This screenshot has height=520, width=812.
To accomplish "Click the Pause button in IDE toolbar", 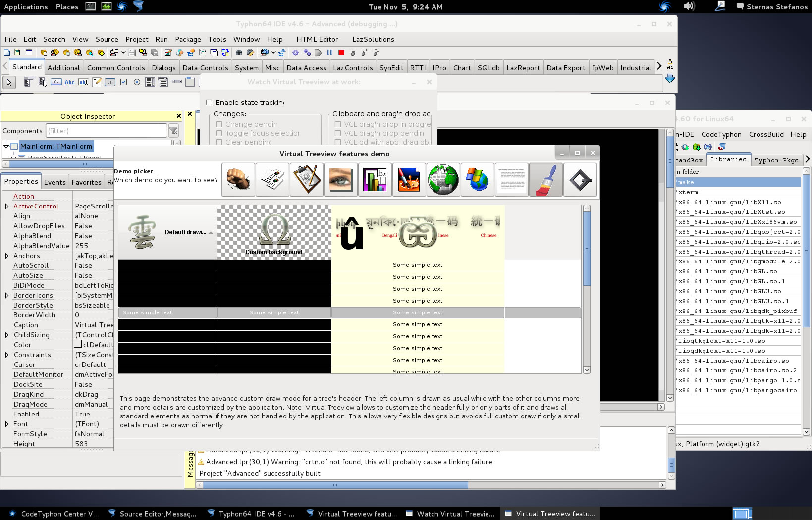I will pyautogui.click(x=330, y=52).
